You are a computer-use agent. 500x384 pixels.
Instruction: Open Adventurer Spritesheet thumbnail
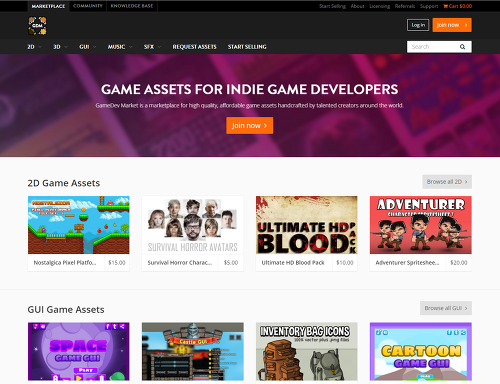coord(421,225)
